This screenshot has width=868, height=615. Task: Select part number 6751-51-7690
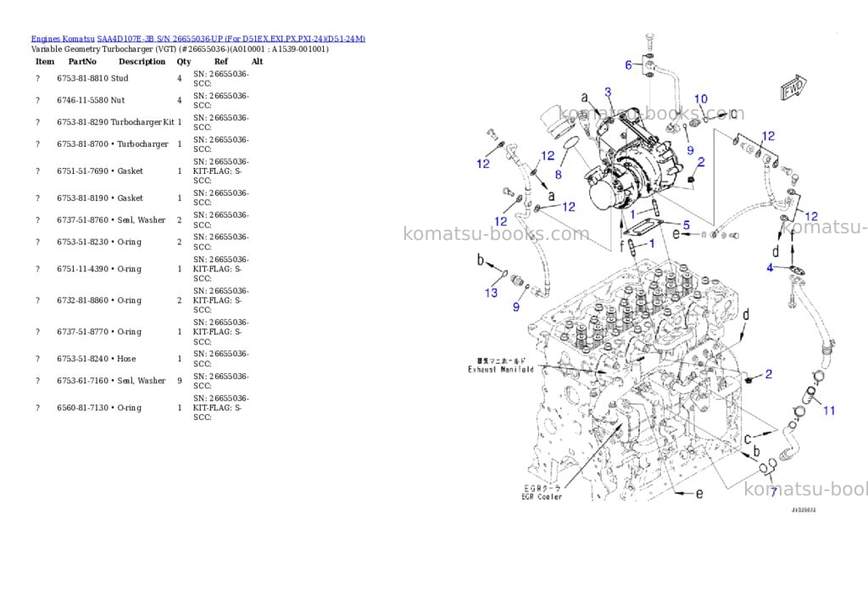[x=82, y=171]
